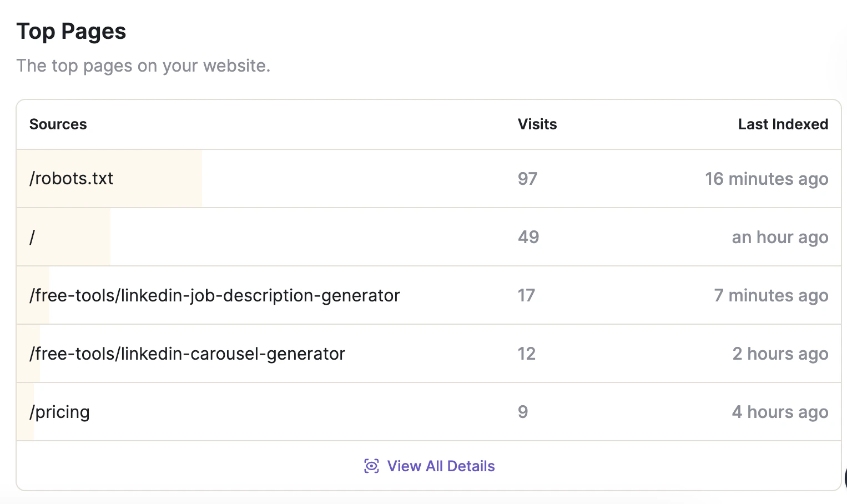Click the Sources column header
The image size is (847, 504).
[x=58, y=124]
